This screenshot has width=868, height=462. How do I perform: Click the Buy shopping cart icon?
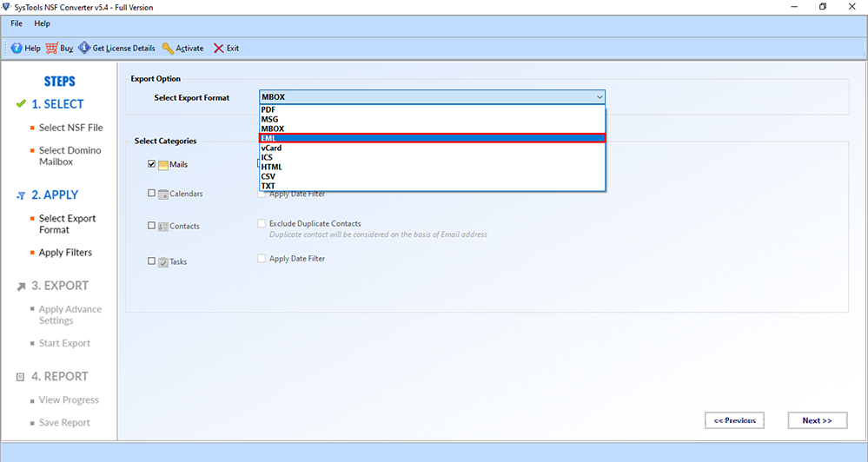51,48
